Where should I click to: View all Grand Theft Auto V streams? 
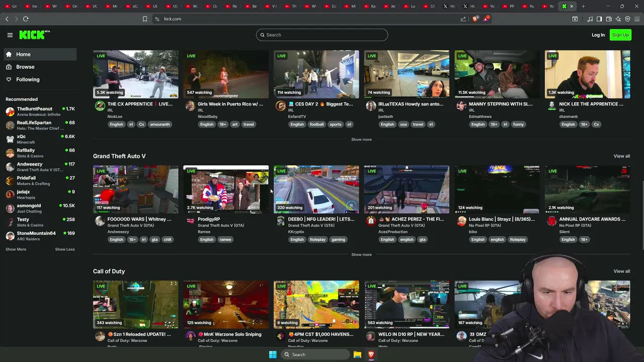[x=621, y=156]
